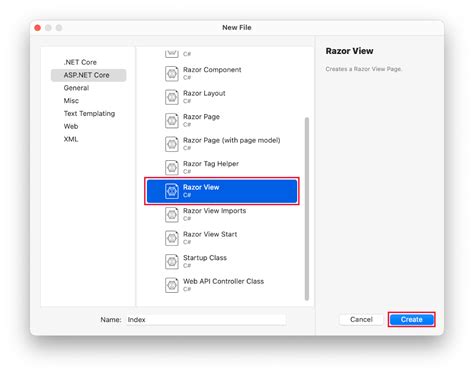Click the Razor View Start file icon

172,238
